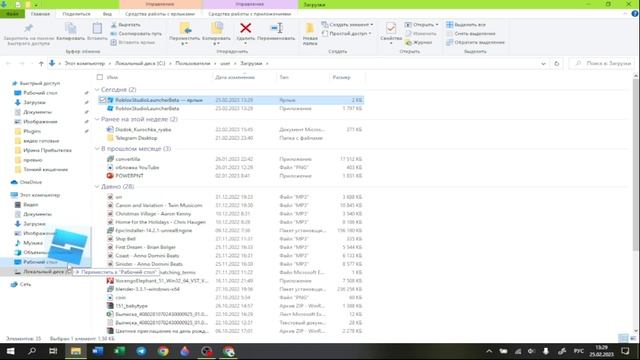
Task: Click the Paste (Вставить) ribbon icon
Action: [97, 28]
